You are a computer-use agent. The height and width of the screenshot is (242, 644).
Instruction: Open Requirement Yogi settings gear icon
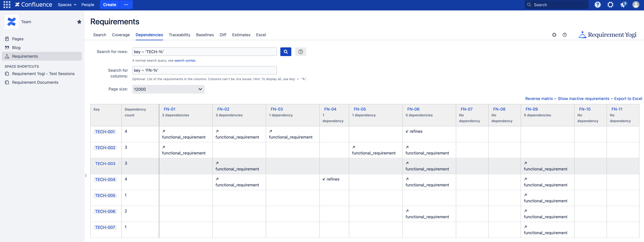click(x=554, y=35)
